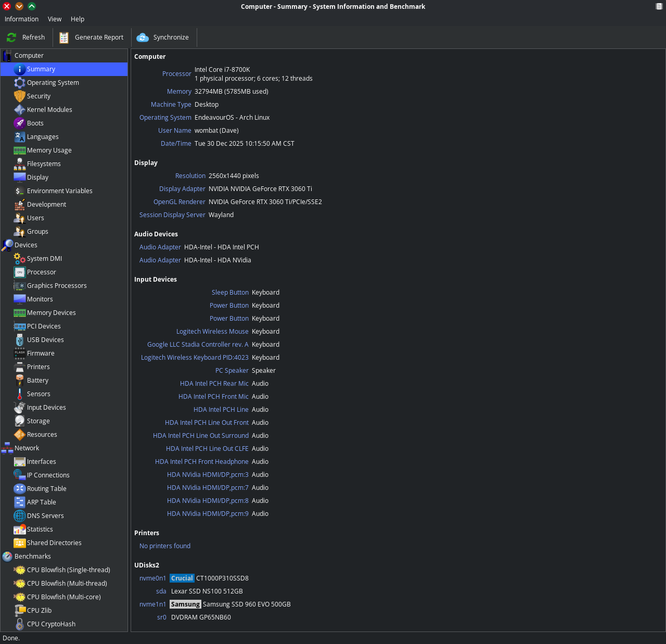Click the USB Devices icon
The width and height of the screenshot is (666, 644).
coord(19,340)
